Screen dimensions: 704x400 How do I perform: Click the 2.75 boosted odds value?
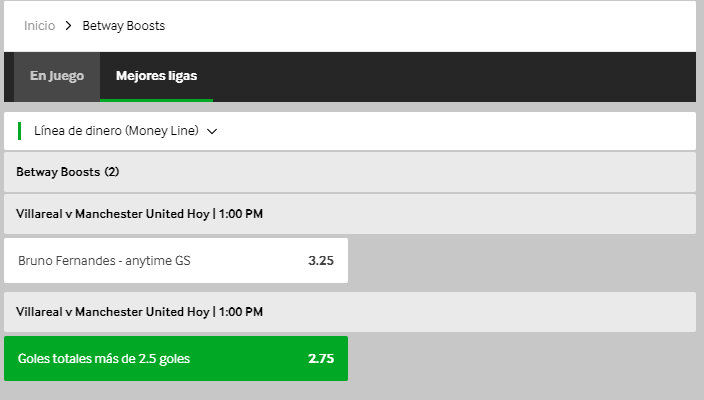coord(321,358)
